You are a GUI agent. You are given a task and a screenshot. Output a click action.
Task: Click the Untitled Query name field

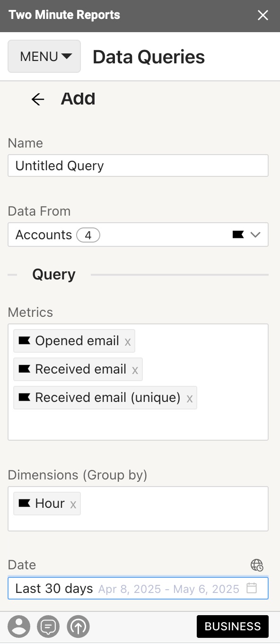(138, 165)
